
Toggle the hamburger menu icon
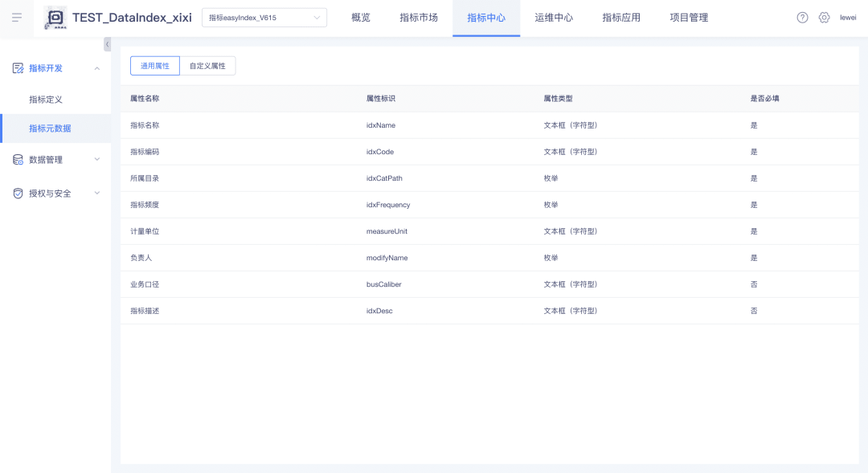(x=17, y=18)
